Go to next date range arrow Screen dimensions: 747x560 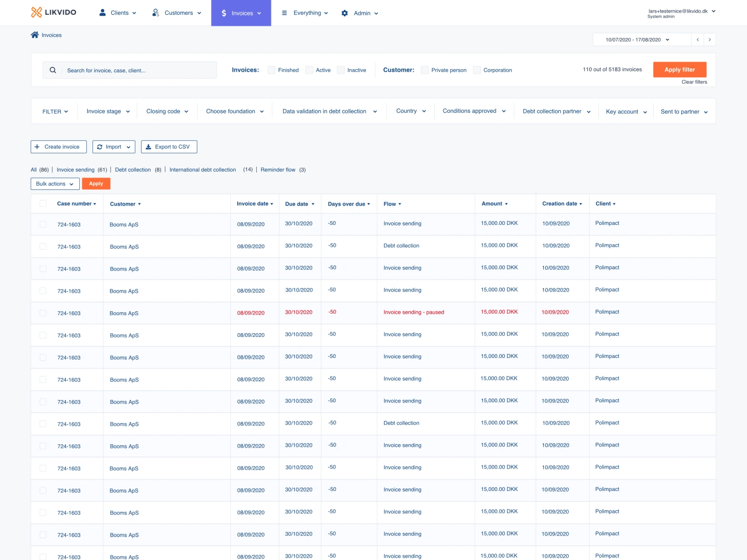coord(710,40)
